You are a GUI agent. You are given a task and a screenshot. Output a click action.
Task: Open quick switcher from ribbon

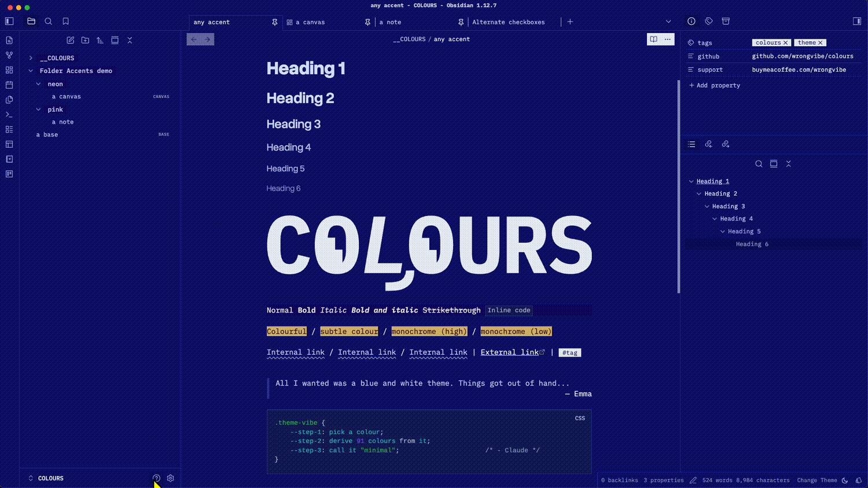click(x=9, y=41)
